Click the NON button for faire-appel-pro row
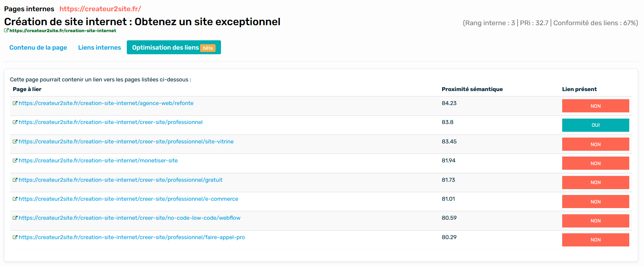 click(595, 240)
